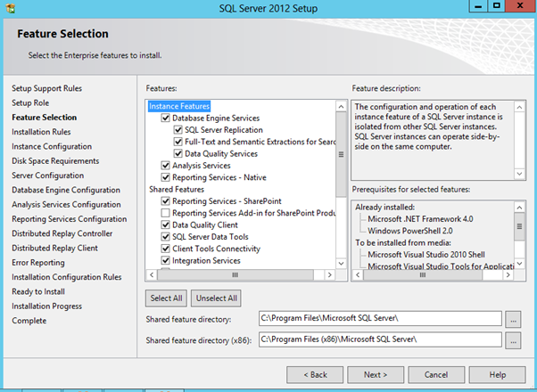537x392 pixels.
Task: Click the Select All button
Action: pos(167,298)
